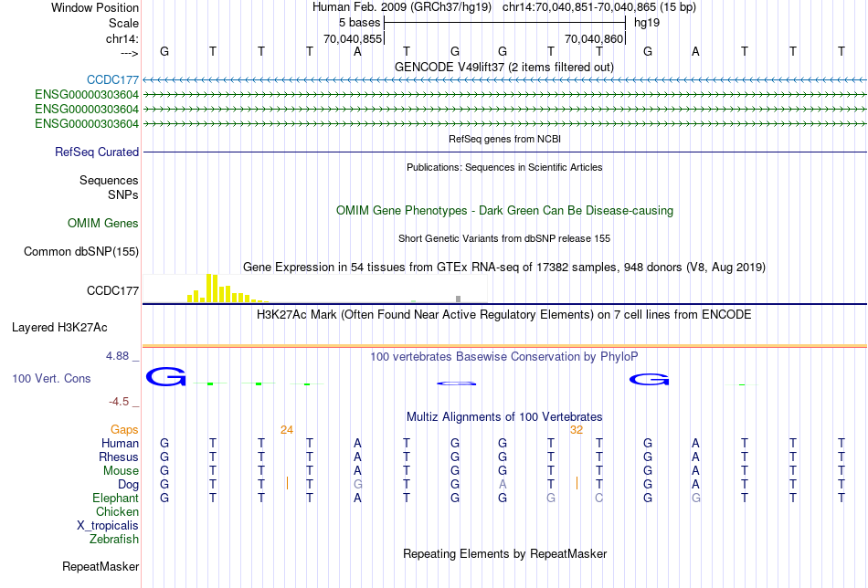Click the large blue G conservation logo
The image size is (868, 588).
165,377
